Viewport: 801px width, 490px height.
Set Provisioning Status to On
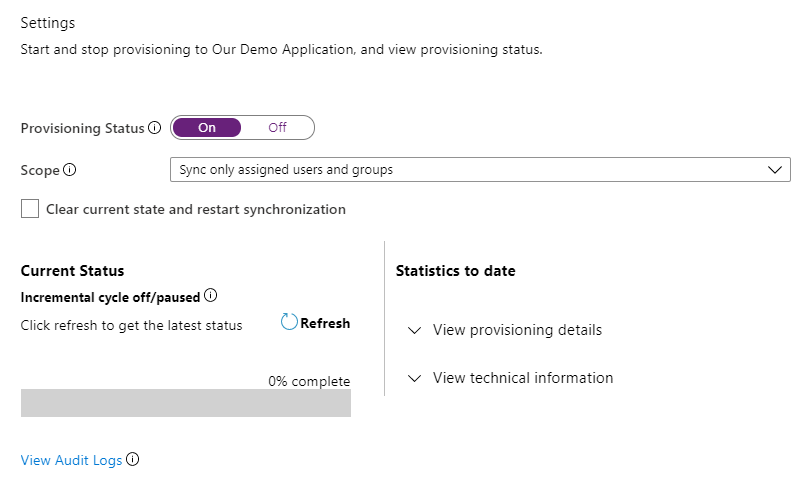click(206, 128)
